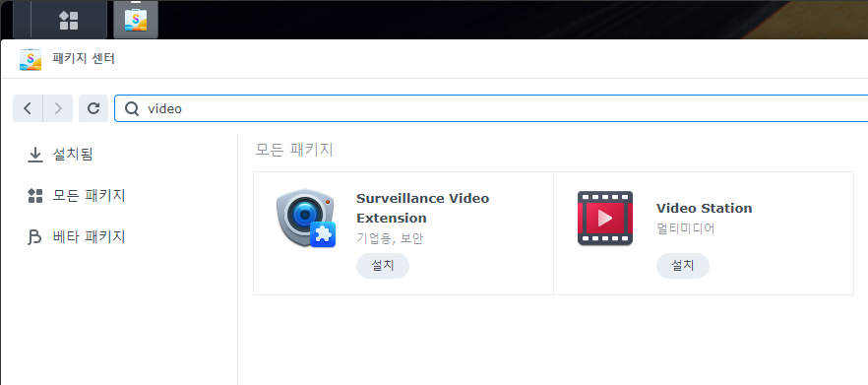Install Video Station with 설치 button
868x385 pixels.
click(683, 266)
